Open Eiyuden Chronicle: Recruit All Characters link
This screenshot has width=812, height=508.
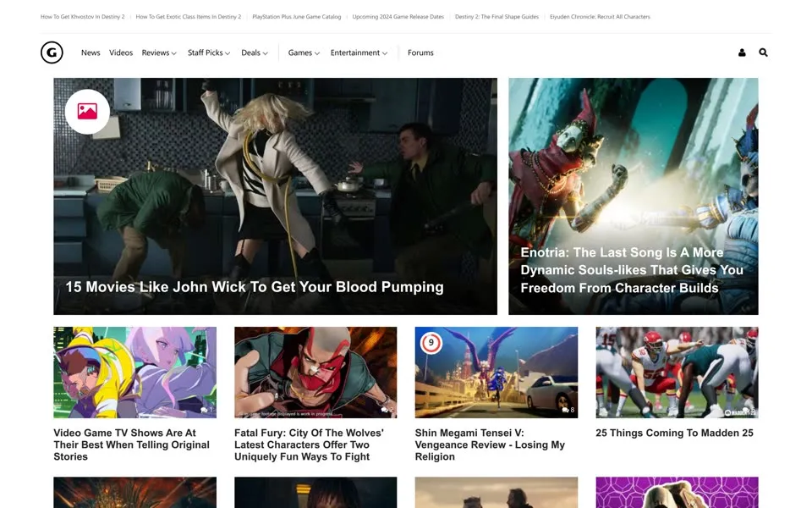point(600,17)
